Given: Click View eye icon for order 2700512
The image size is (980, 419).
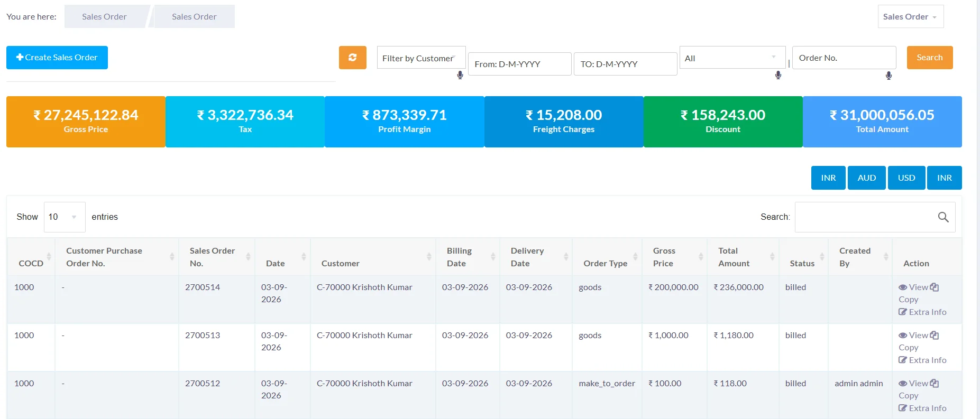Looking at the screenshot, I should click(x=903, y=384).
